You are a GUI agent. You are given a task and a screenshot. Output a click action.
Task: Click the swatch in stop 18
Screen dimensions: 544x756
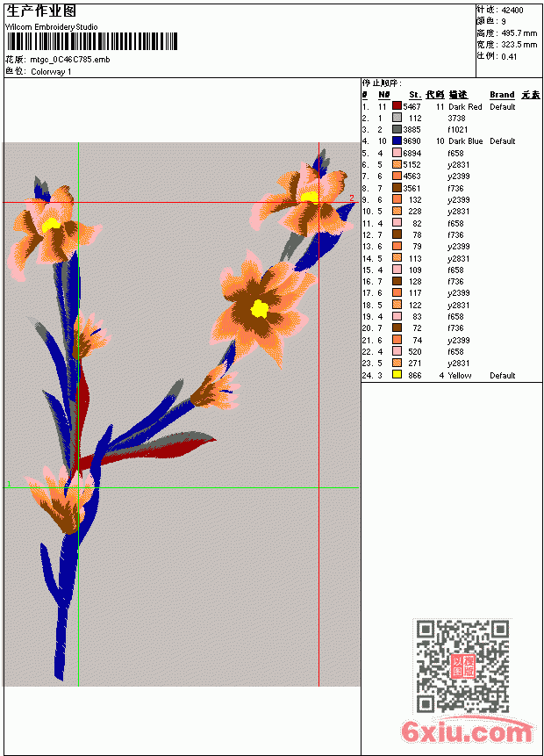[397, 306]
